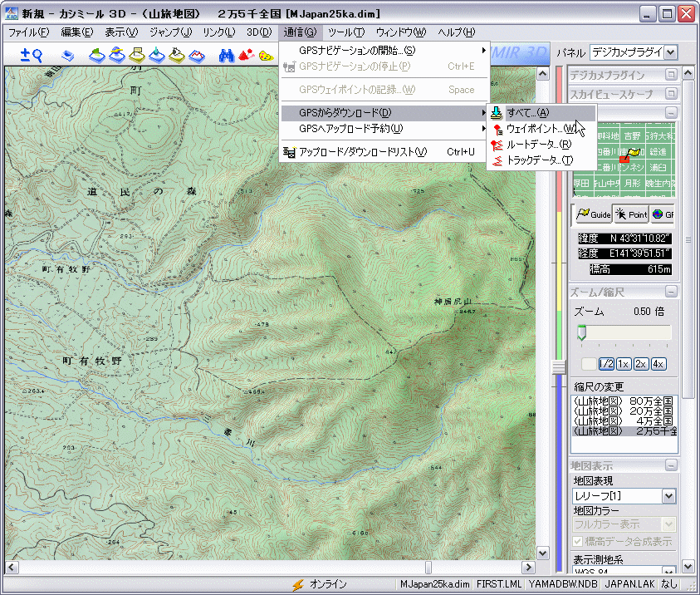Click the red profile-graph toolbar icon
Viewport: 700px width, 595px height.
click(197, 56)
